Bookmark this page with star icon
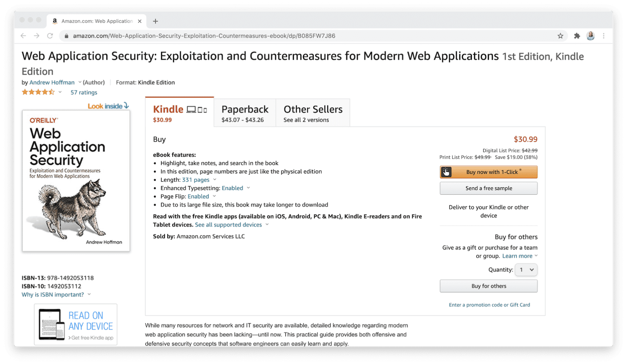Screen dimensions: 627x364 tap(560, 36)
